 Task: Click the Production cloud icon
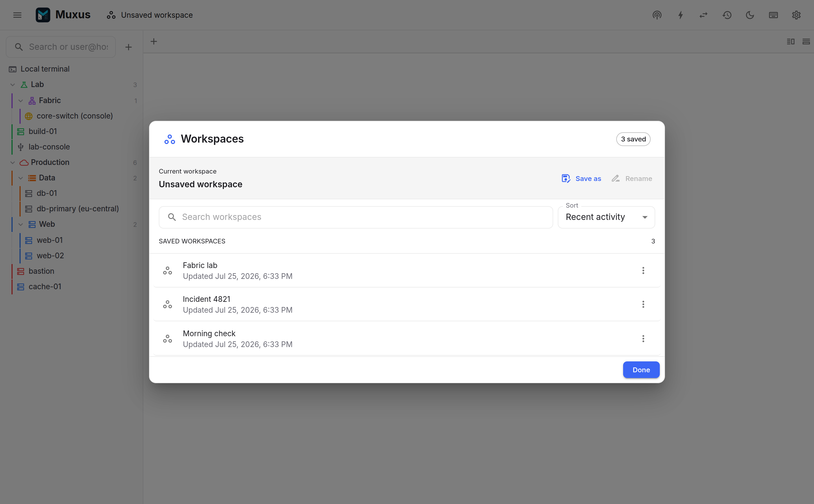point(24,163)
